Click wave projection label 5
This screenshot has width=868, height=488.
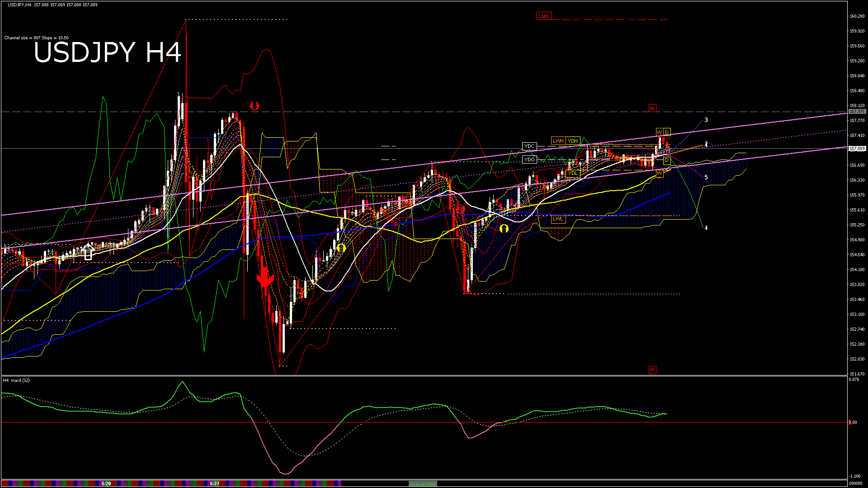[x=706, y=178]
